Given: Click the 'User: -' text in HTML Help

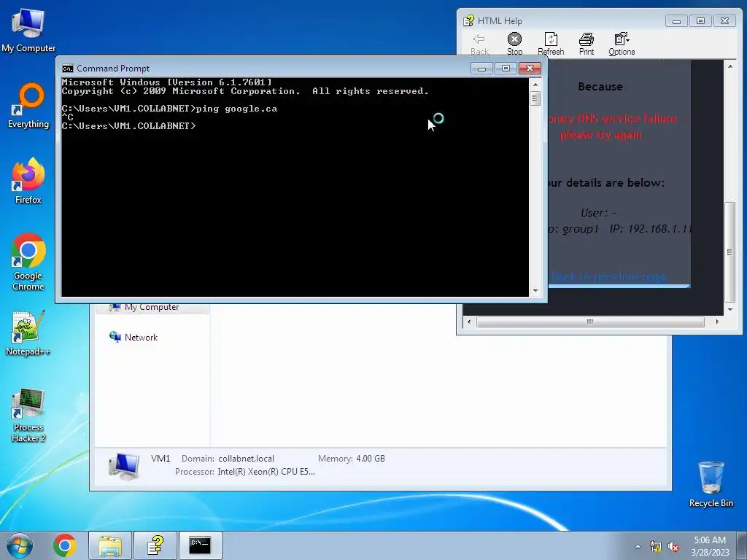Looking at the screenshot, I should tap(598, 213).
